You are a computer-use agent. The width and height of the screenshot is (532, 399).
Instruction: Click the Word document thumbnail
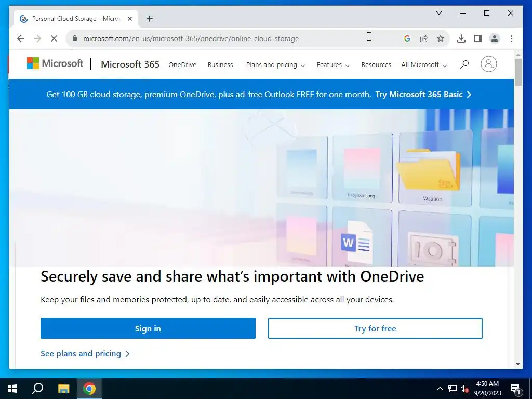pos(362,237)
